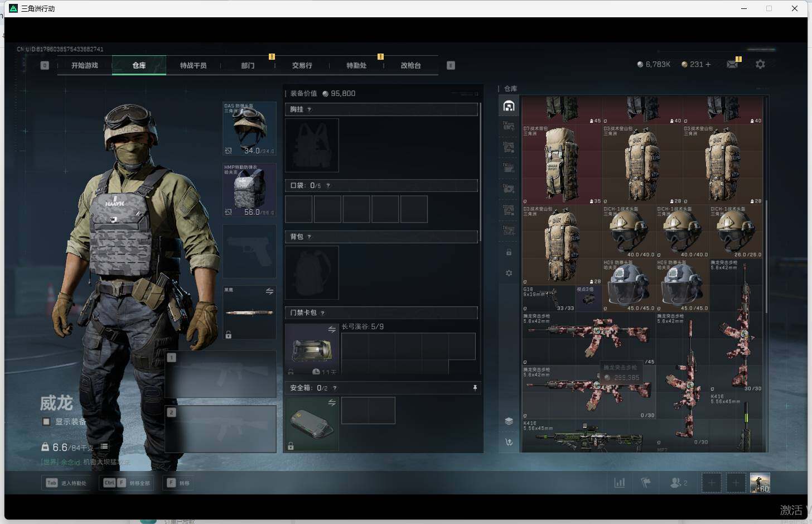Toggle the pin icon on 安全箱 header
This screenshot has width=812, height=524.
point(475,388)
